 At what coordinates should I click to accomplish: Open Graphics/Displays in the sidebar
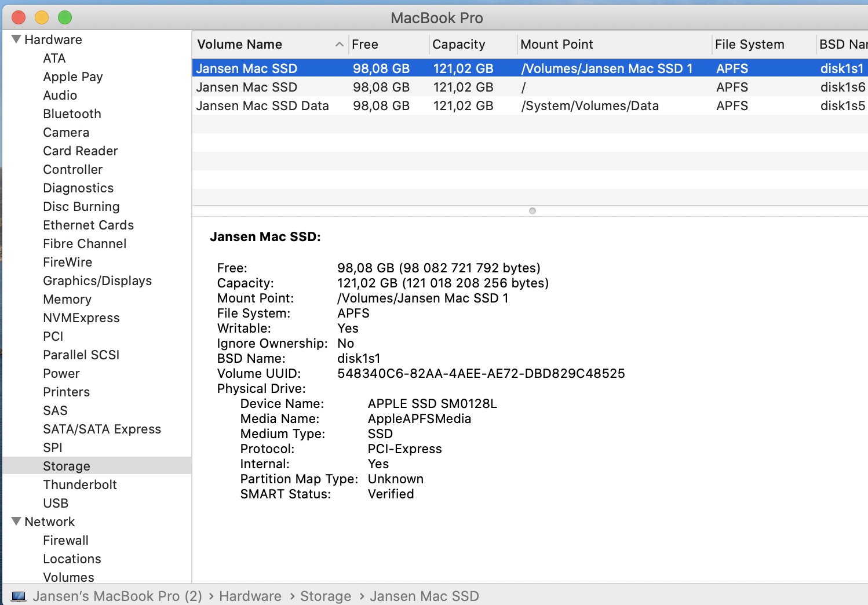pyautogui.click(x=97, y=281)
